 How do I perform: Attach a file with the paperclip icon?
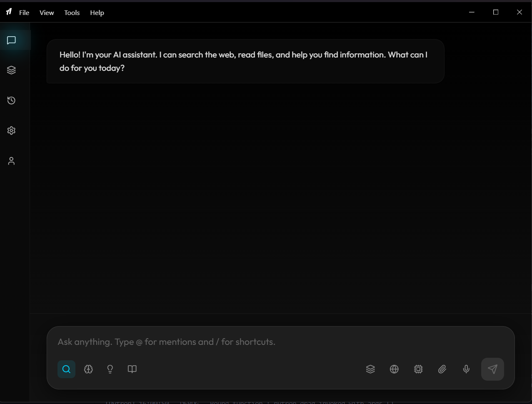click(442, 369)
